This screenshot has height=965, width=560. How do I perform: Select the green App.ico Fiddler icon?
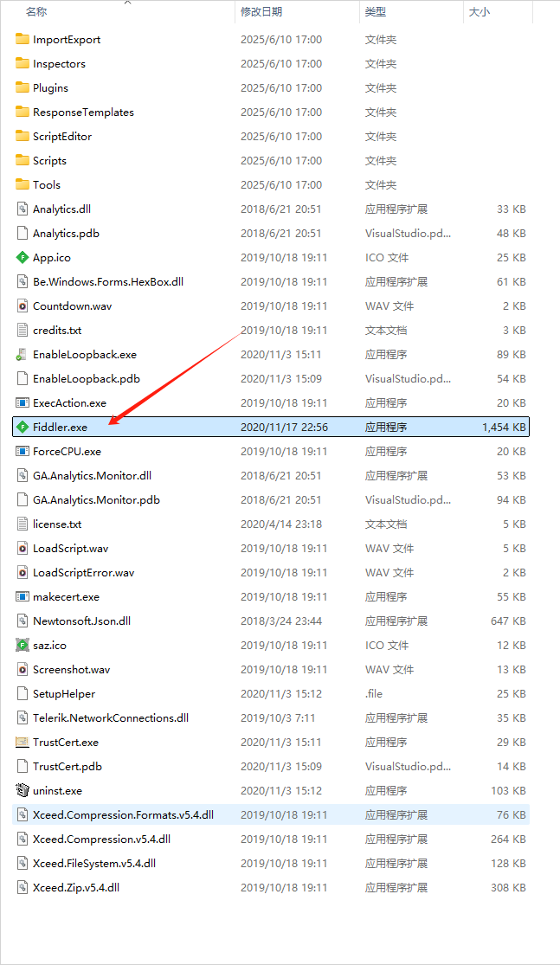click(x=23, y=257)
